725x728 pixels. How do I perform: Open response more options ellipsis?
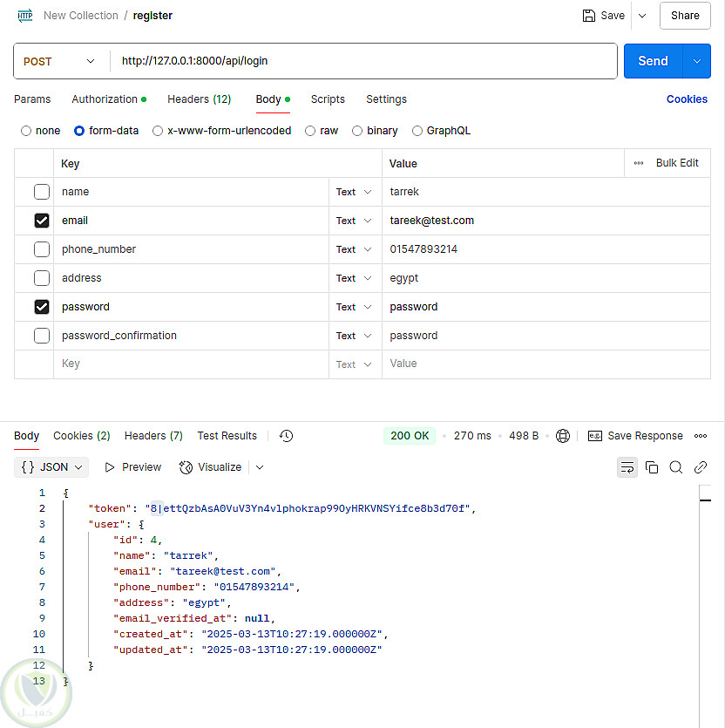pos(701,436)
